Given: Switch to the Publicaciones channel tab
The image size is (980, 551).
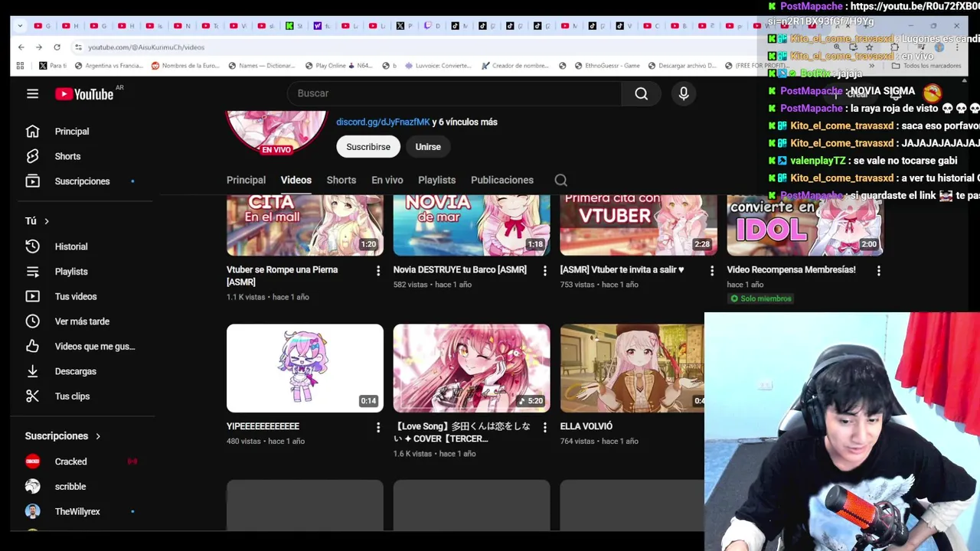Looking at the screenshot, I should [x=501, y=180].
